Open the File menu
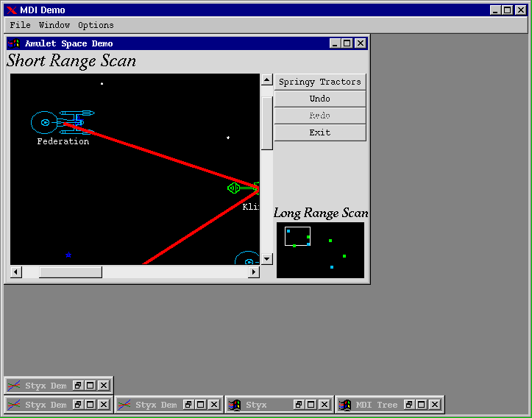This screenshot has width=532, height=418. pos(20,25)
